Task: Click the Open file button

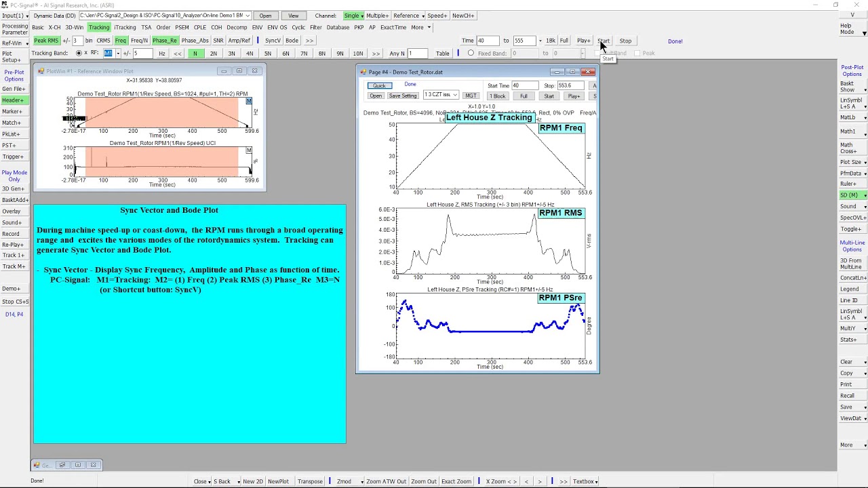Action: tap(265, 16)
